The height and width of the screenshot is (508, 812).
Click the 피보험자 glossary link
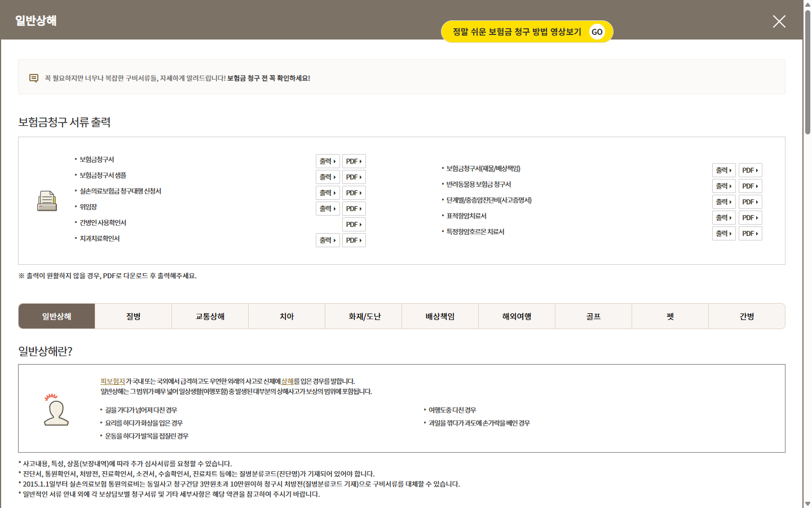(113, 382)
